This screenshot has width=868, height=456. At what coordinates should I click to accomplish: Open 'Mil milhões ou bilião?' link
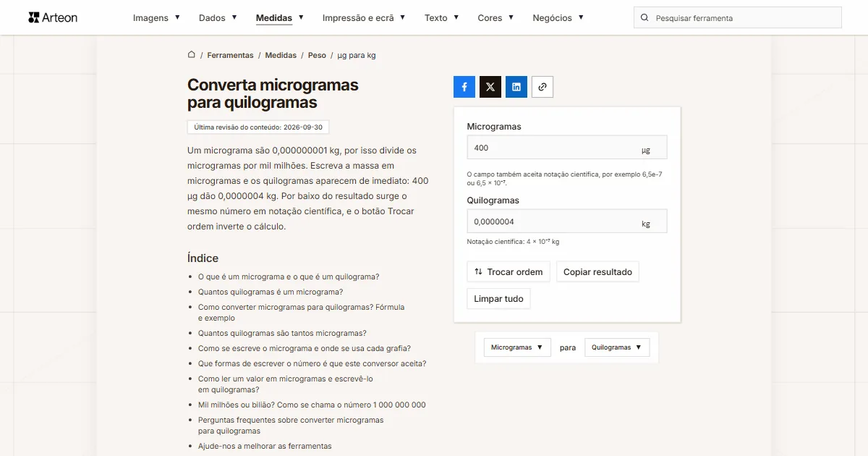312,405
